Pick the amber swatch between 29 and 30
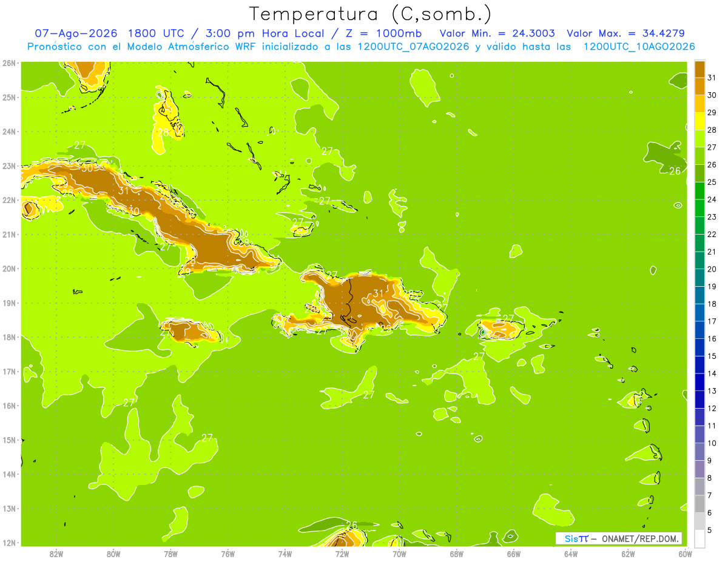728x562 pixels. (x=699, y=104)
